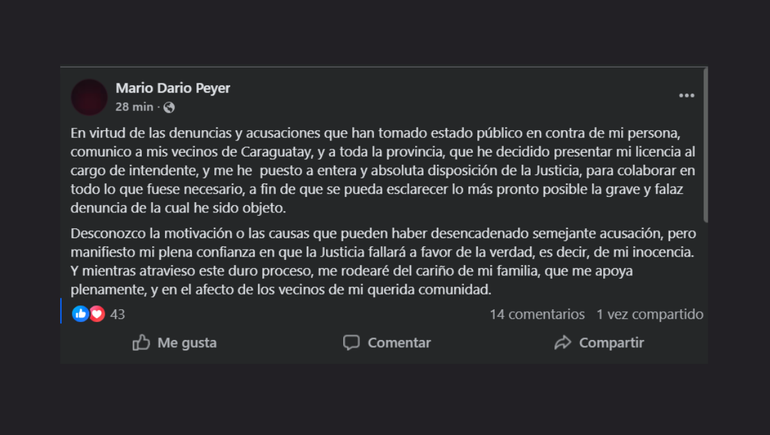
Task: Click the blue like reaction icon
Action: tap(81, 314)
